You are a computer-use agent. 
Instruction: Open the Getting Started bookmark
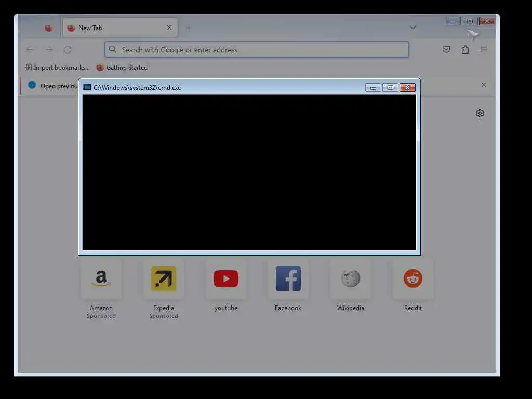click(x=122, y=68)
